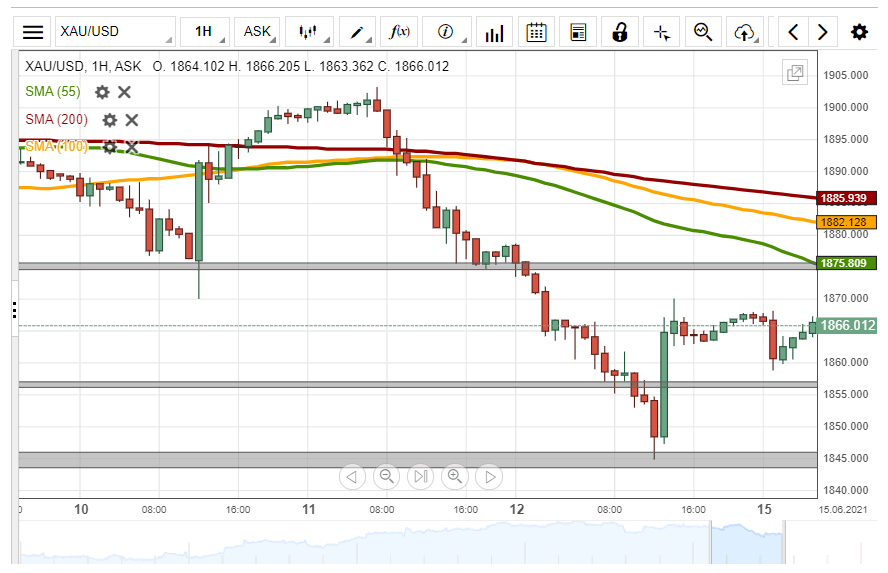Click the date 12 on time axis

(516, 509)
